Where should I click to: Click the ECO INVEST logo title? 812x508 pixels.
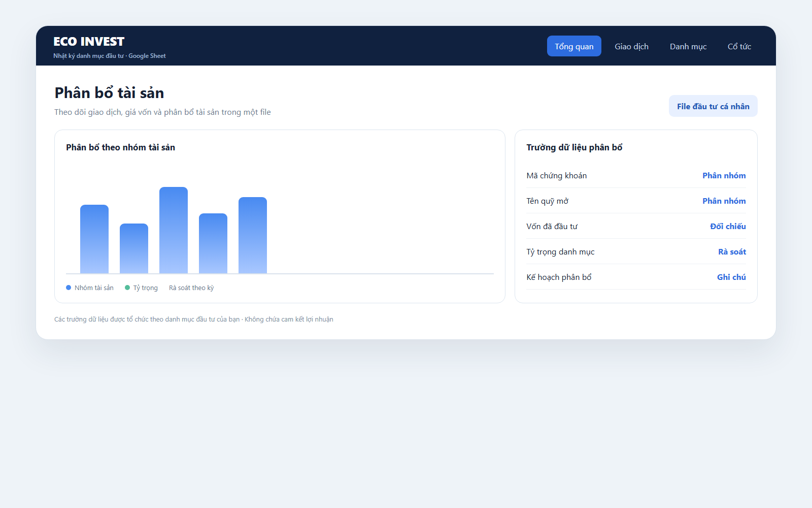coord(89,42)
